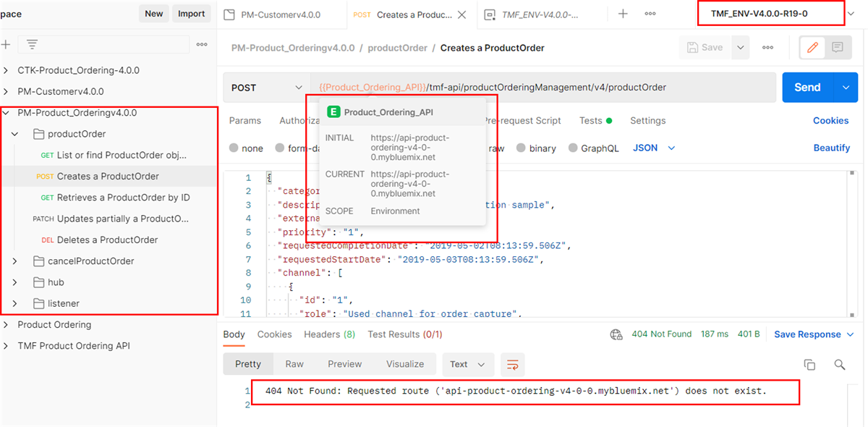The height and width of the screenshot is (427, 868).
Task: Click the network info globe icon beside 404
Action: point(616,334)
